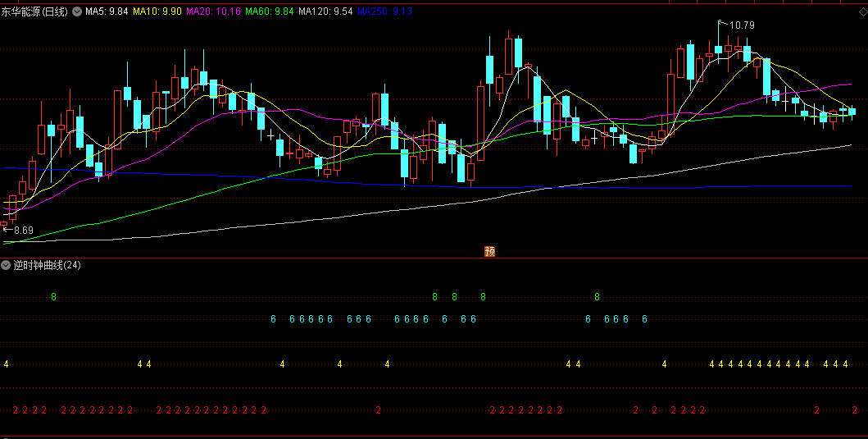Select the green MA60 legend label
868x439 pixels.
pos(270,12)
